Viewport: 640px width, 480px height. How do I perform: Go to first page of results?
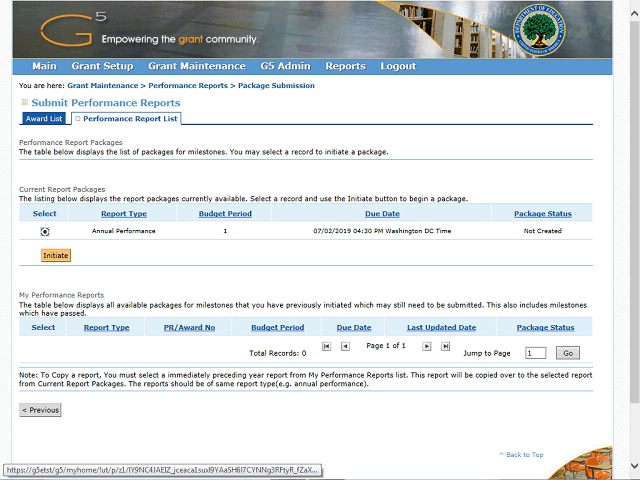point(327,346)
